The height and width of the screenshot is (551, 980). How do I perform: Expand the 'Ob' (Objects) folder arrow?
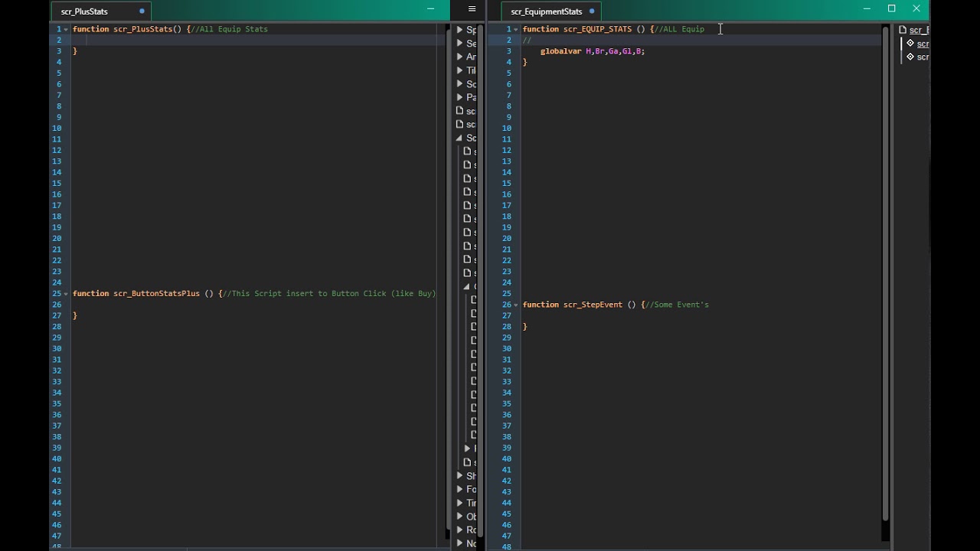tap(460, 517)
